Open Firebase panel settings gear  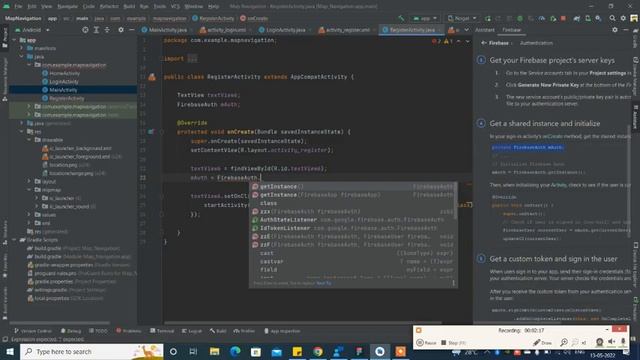(x=615, y=30)
